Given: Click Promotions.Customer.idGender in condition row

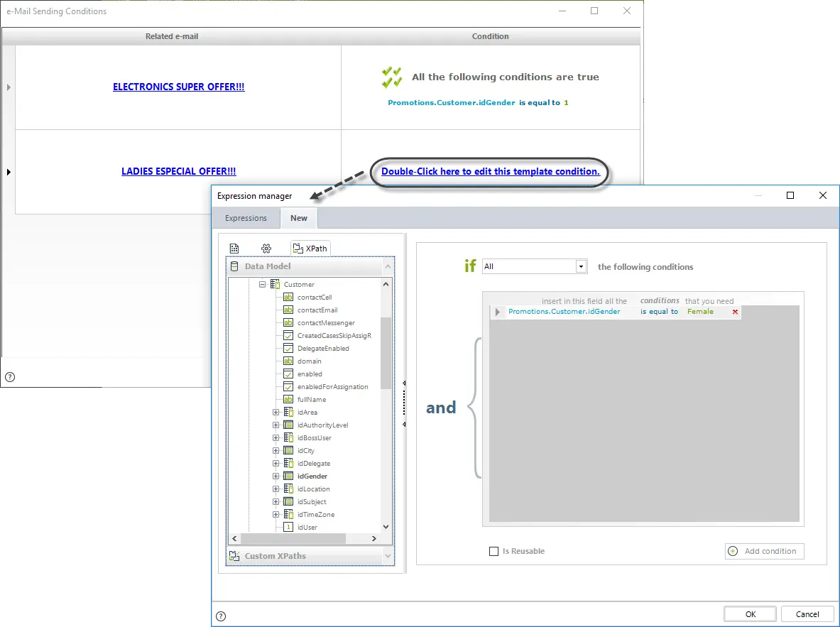Looking at the screenshot, I should point(564,311).
